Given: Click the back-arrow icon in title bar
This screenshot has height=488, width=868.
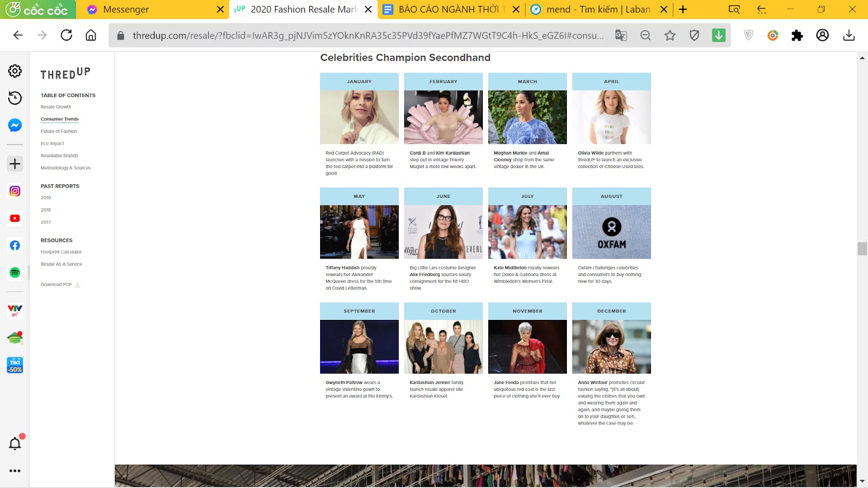Looking at the screenshot, I should pyautogui.click(x=761, y=9).
